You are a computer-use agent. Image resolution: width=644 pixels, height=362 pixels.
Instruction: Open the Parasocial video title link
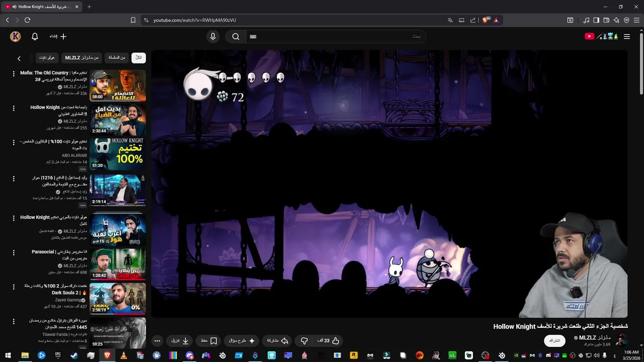click(x=59, y=255)
